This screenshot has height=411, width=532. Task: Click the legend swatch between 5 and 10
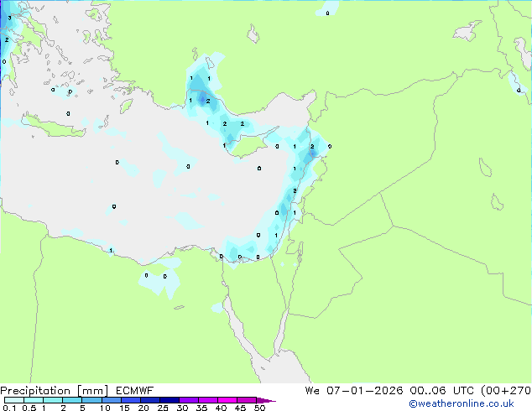[92, 400]
